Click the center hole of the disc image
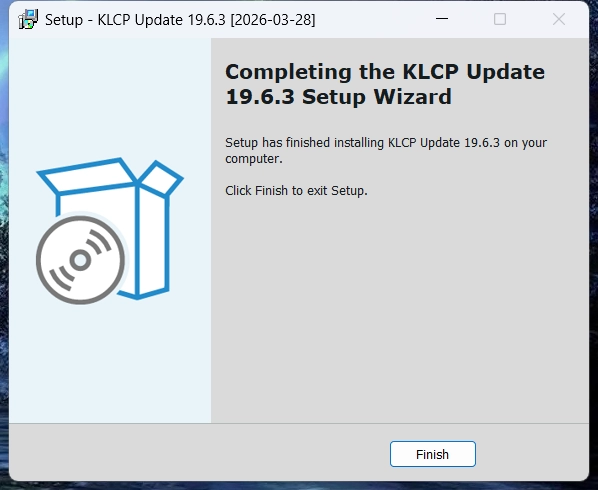 tap(80, 260)
